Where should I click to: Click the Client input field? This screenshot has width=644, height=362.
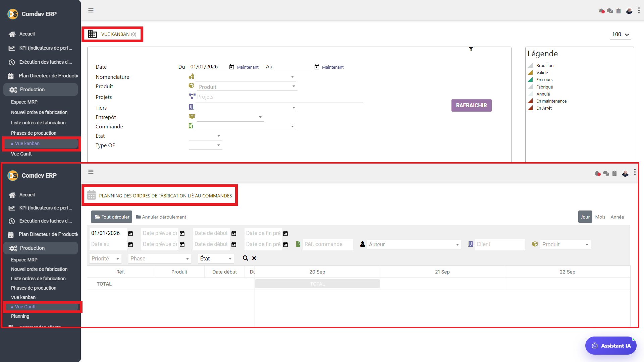coord(500,244)
